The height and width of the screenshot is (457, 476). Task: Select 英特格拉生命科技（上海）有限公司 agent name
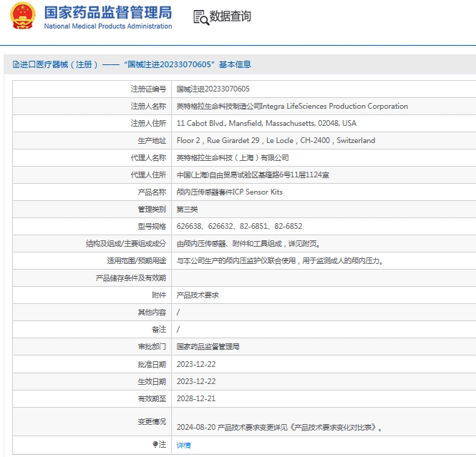pyautogui.click(x=233, y=157)
